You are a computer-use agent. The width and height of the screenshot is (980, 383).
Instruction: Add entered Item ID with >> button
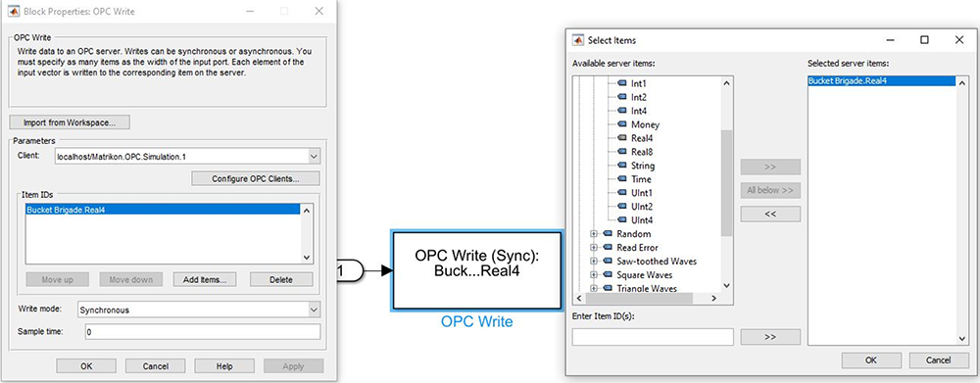(x=770, y=337)
